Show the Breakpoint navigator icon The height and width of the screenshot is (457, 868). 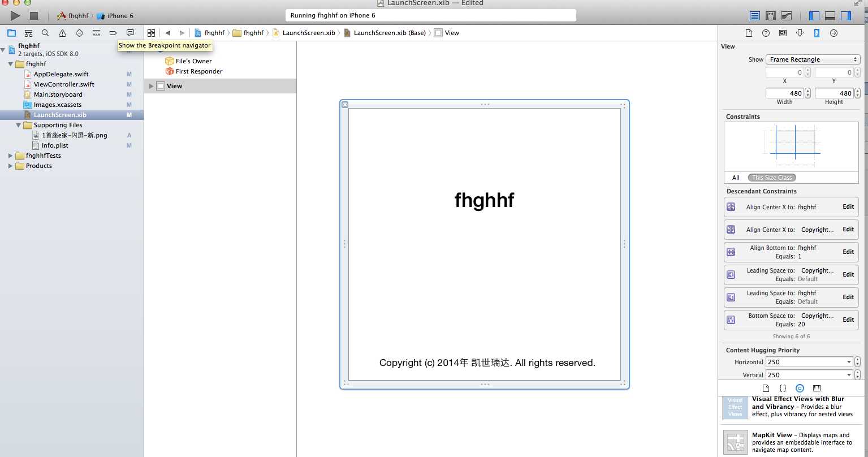pos(113,33)
